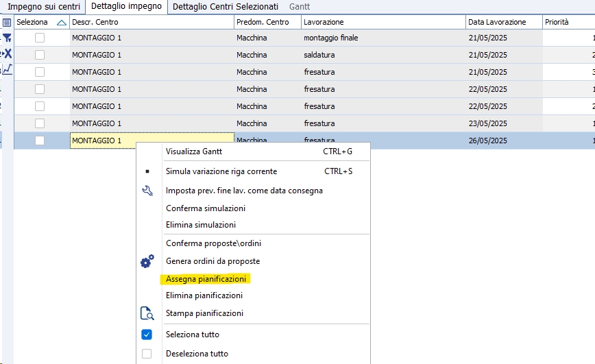Click the sort arrow in Seleziona column header
The height and width of the screenshot is (364, 595).
pos(62,22)
